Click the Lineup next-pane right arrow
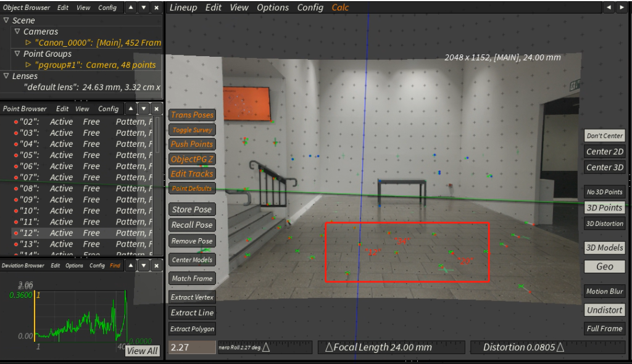The height and width of the screenshot is (364, 632). click(621, 7)
